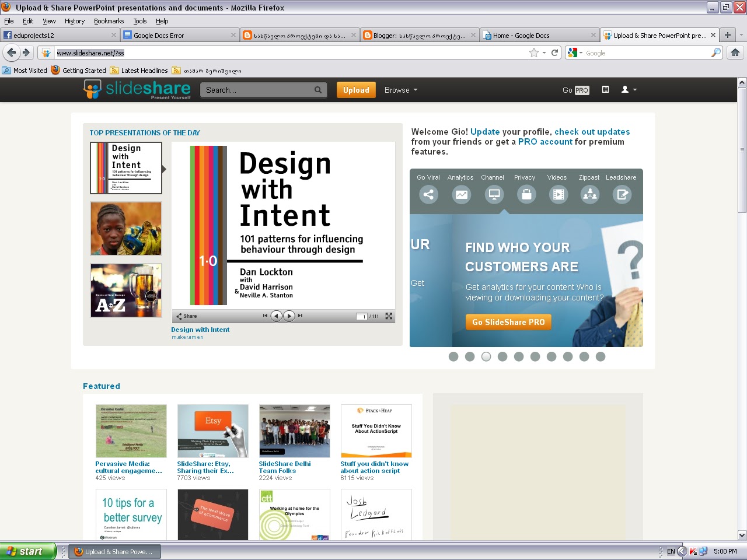This screenshot has height=560, width=747.
Task: Open the Etsy presentation thumbnail
Action: 213,431
